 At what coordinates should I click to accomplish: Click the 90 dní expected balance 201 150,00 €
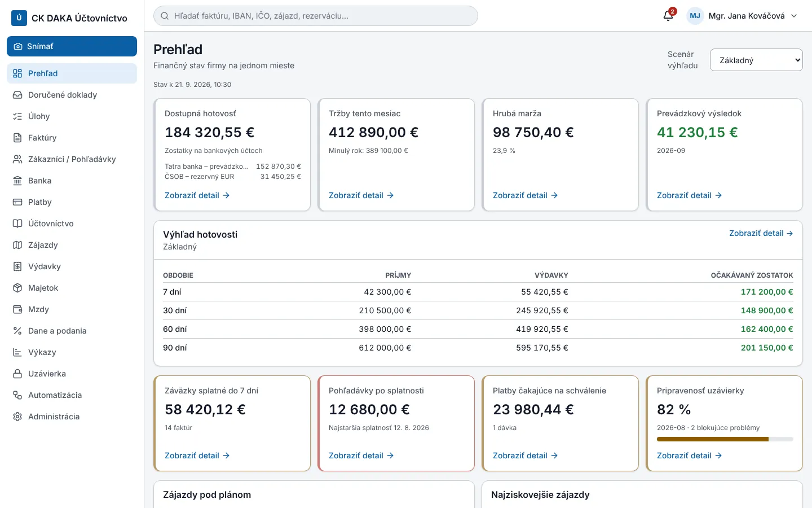[x=767, y=348]
